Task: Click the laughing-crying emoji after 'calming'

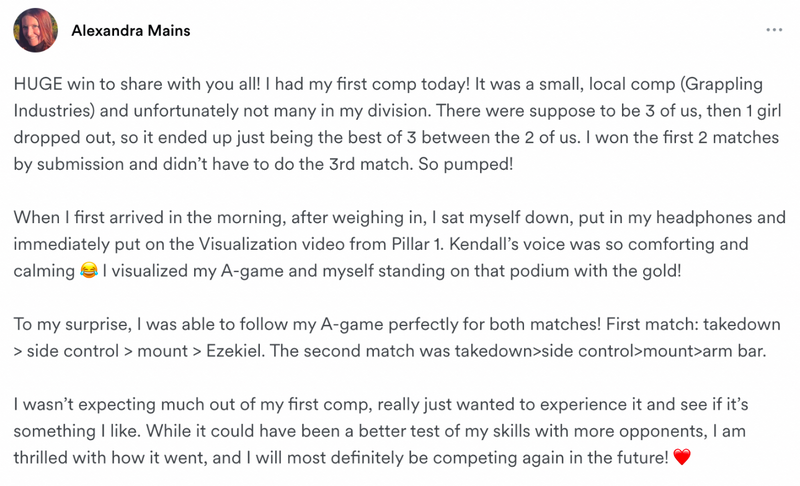Action: (x=89, y=270)
